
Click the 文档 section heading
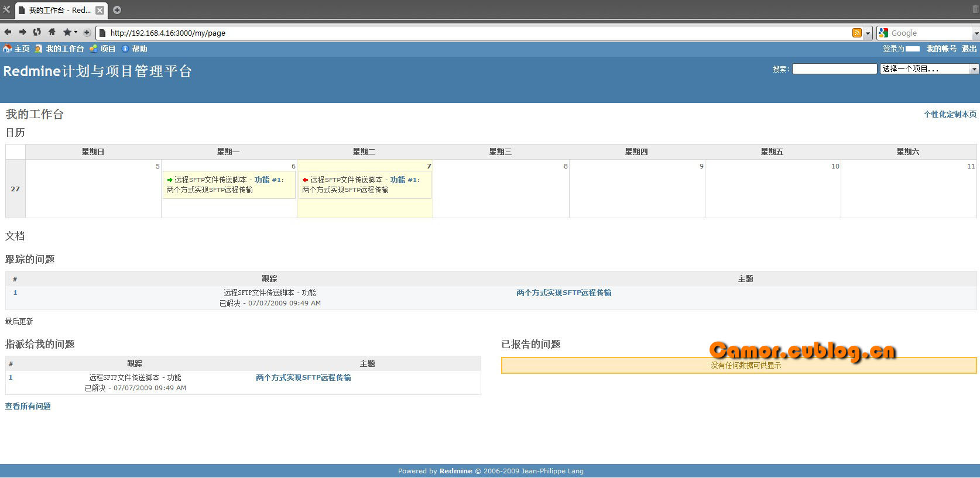coord(15,236)
